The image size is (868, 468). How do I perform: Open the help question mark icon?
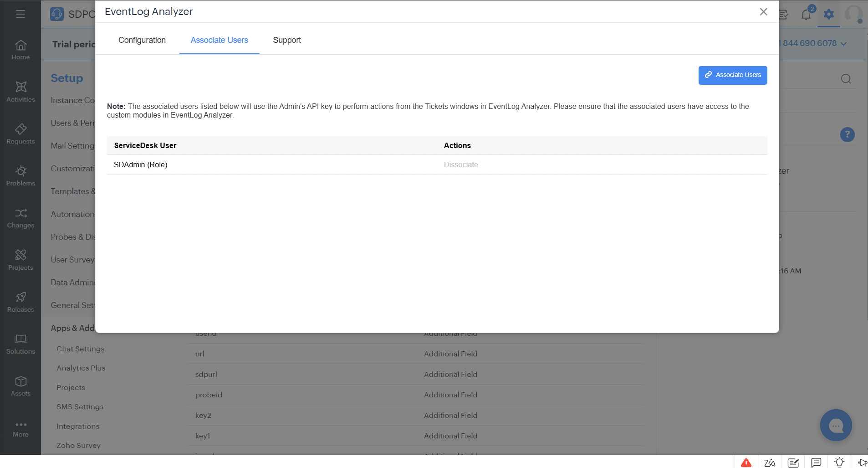point(847,134)
